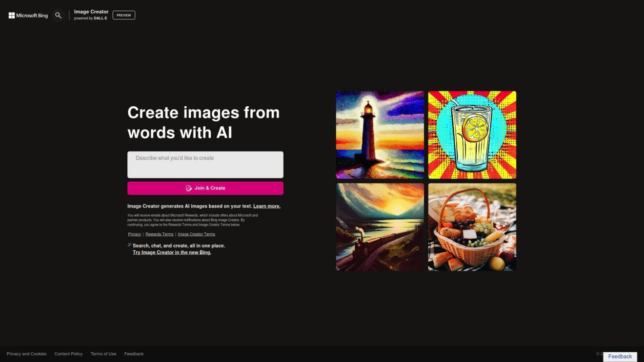Open the Privacy link
The image size is (644, 362).
tap(134, 234)
